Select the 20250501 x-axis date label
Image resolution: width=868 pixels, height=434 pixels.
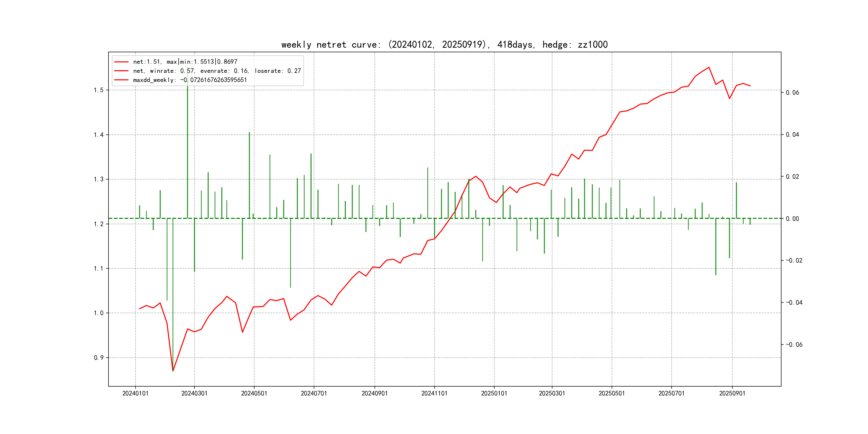pos(612,393)
